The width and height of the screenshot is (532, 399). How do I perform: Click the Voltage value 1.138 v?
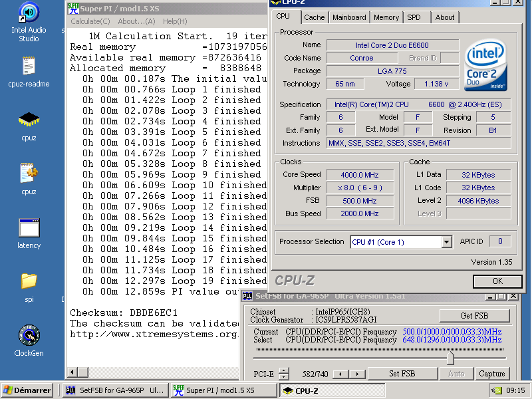coord(436,84)
